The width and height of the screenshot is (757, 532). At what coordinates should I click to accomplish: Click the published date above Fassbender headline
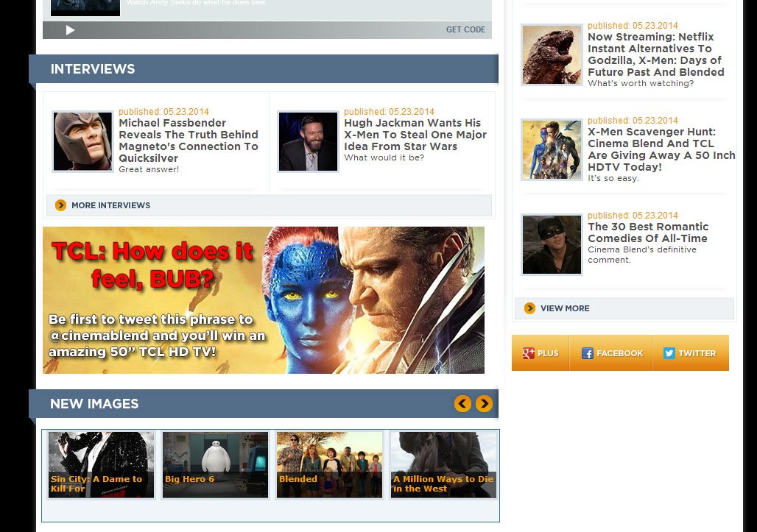[163, 111]
